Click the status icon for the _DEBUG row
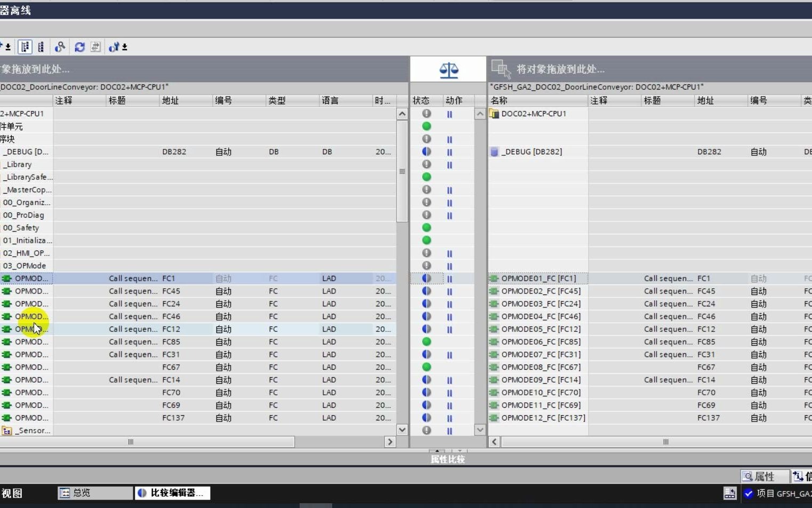812x508 pixels. tap(427, 152)
